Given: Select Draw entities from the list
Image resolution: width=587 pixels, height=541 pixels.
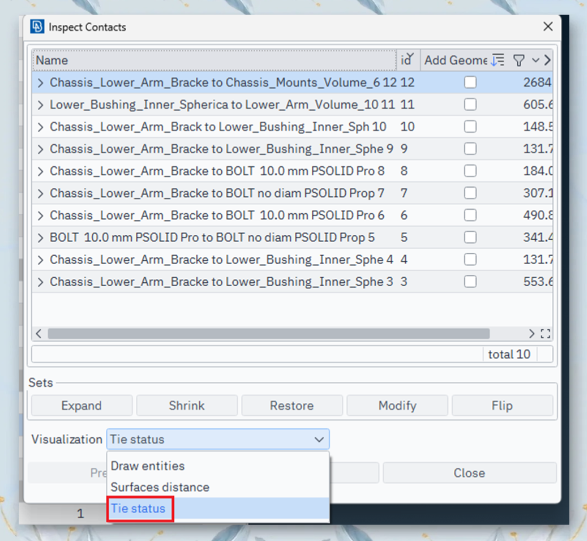Looking at the screenshot, I should (147, 466).
